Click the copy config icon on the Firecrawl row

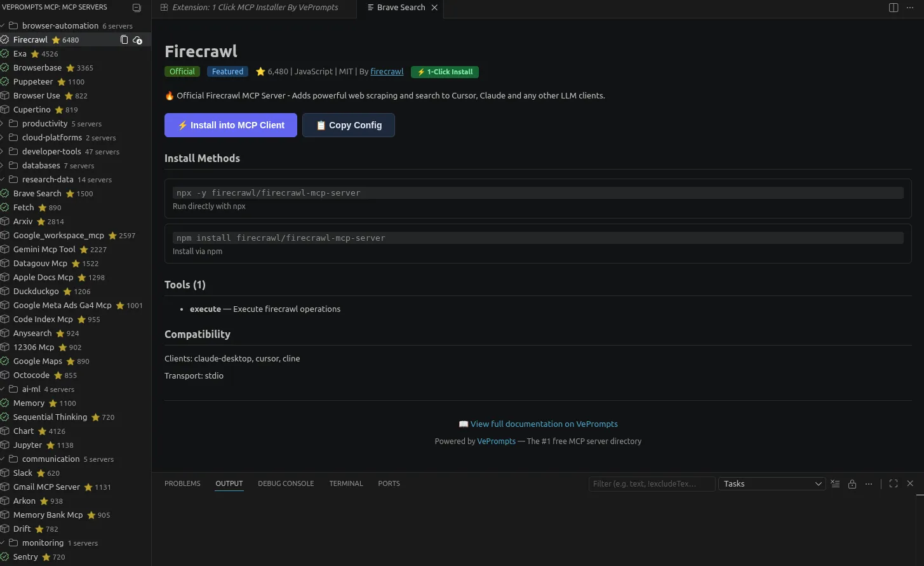click(124, 40)
